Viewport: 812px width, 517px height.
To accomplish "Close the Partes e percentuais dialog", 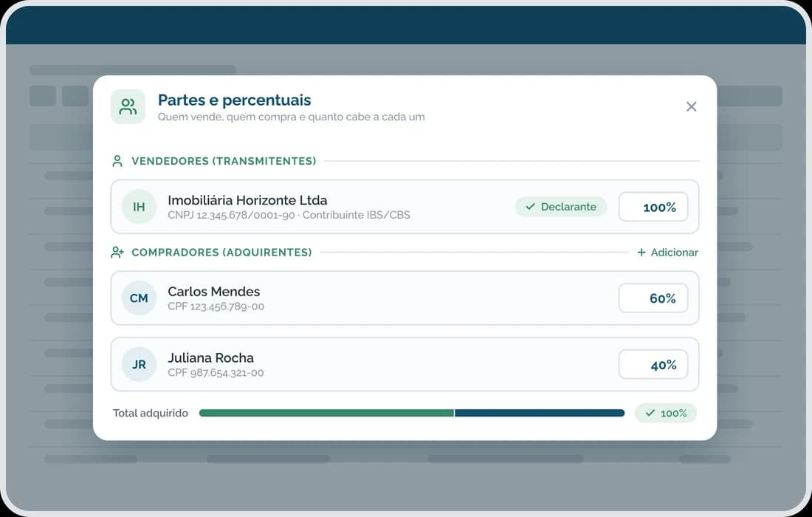I will (691, 106).
